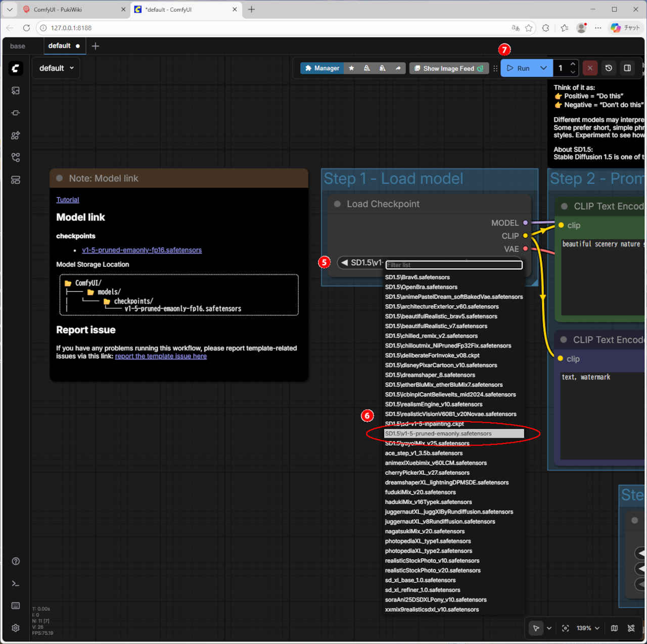The height and width of the screenshot is (644, 647).
Task: Toggle link visibility icon
Action: click(x=631, y=628)
